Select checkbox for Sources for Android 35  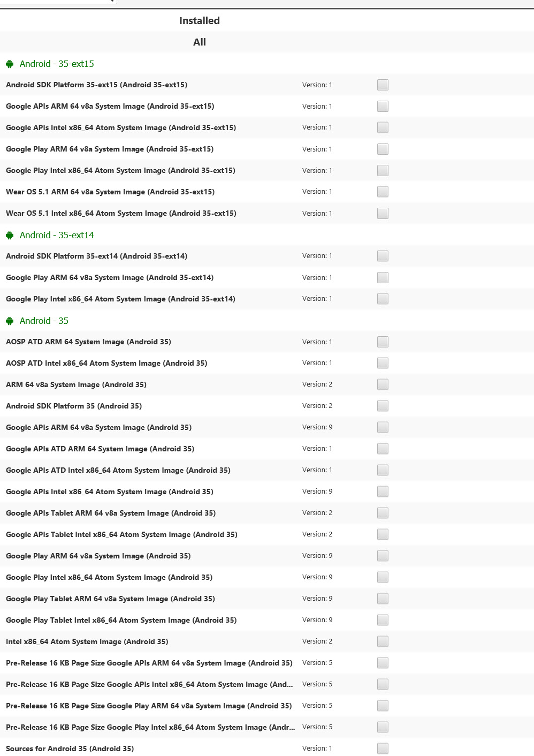pyautogui.click(x=383, y=749)
